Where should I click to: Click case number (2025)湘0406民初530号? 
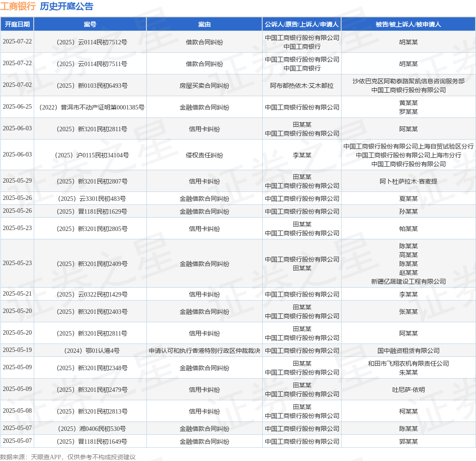click(90, 429)
